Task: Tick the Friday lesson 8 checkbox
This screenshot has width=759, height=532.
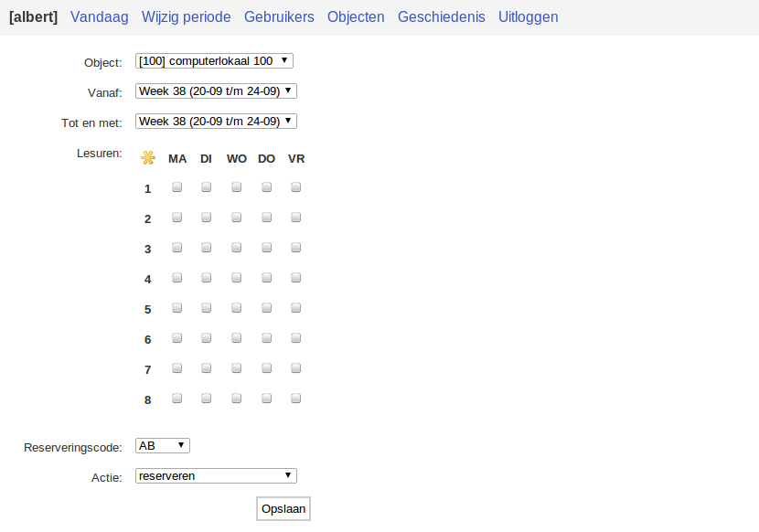Action: (x=296, y=399)
